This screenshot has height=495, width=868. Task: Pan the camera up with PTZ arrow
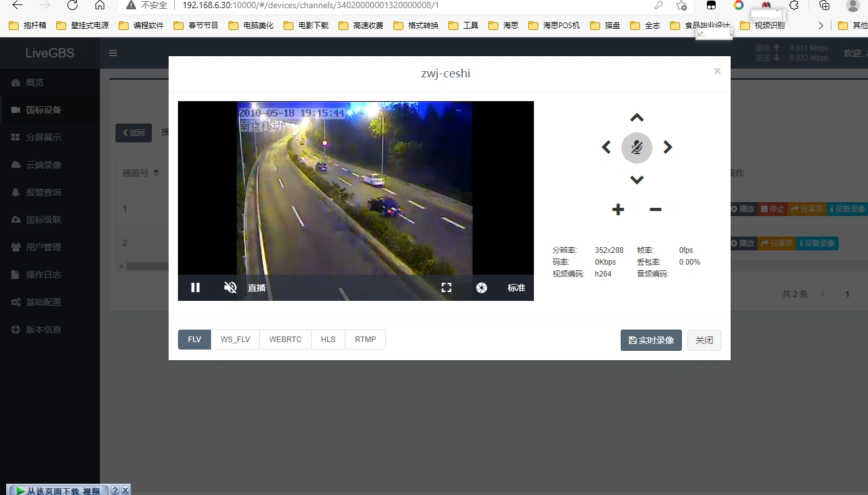pyautogui.click(x=636, y=117)
